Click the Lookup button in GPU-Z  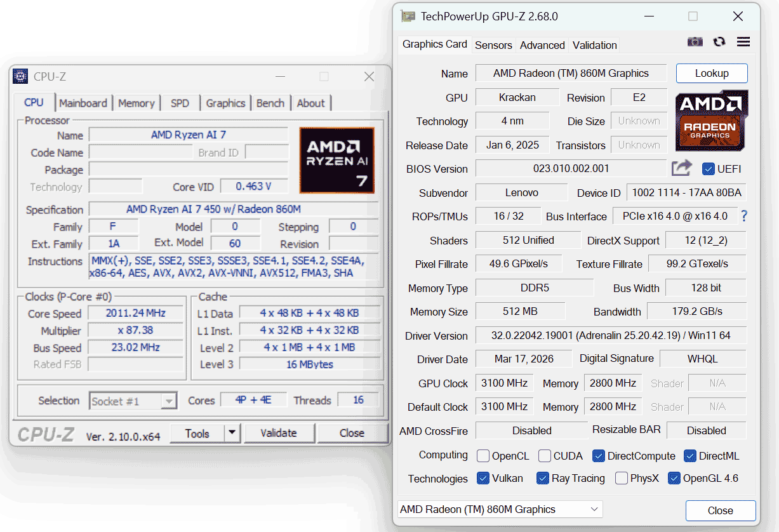(712, 73)
